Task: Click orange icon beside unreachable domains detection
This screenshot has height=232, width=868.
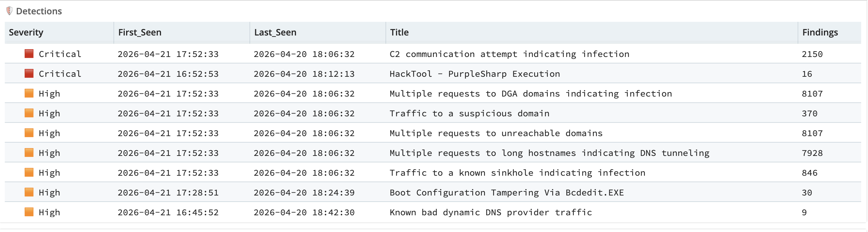Action: (x=29, y=133)
